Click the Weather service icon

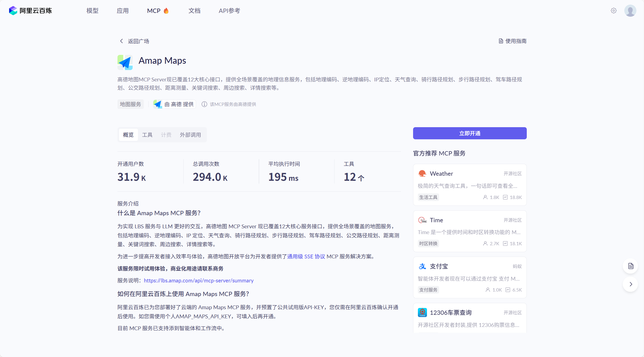422,174
